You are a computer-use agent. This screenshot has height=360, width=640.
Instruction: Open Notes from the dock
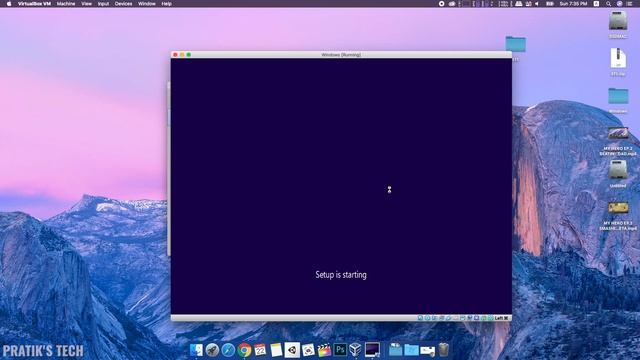click(276, 350)
